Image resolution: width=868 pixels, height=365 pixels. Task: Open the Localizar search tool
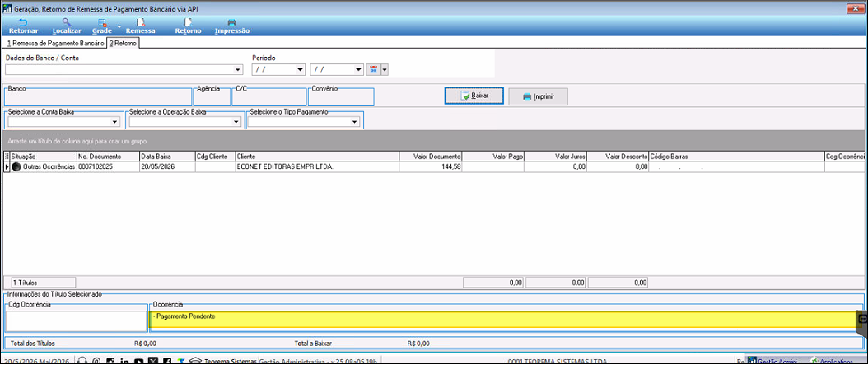67,26
